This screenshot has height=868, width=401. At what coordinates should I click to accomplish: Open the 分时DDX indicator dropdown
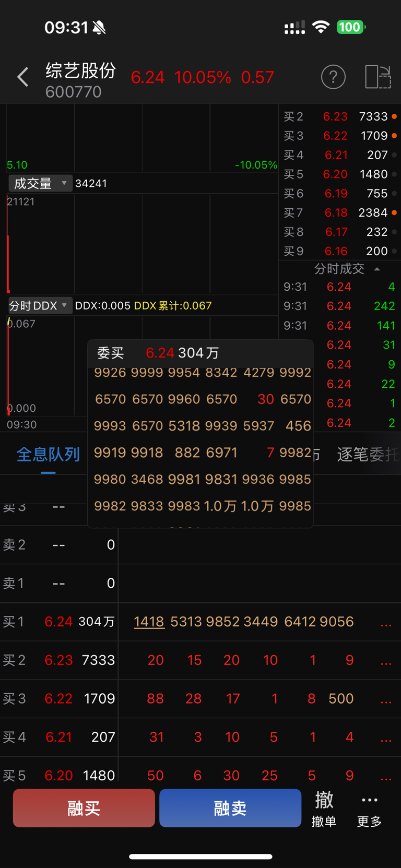[40, 305]
